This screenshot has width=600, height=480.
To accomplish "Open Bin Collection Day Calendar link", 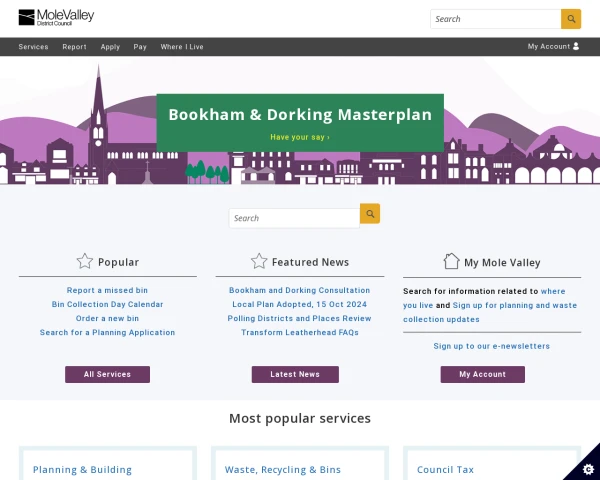I will pyautogui.click(x=108, y=304).
